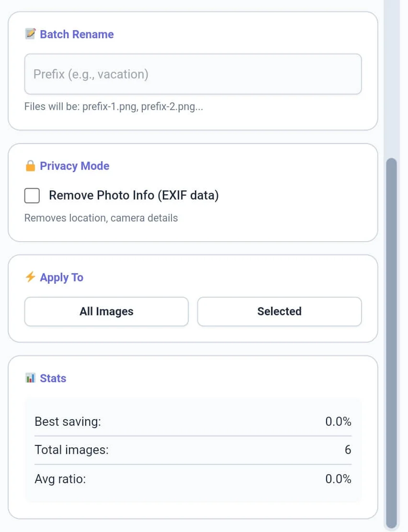Image resolution: width=408 pixels, height=532 pixels.
Task: Click the padlock icon next to Privacy Mode
Action: pyautogui.click(x=30, y=166)
